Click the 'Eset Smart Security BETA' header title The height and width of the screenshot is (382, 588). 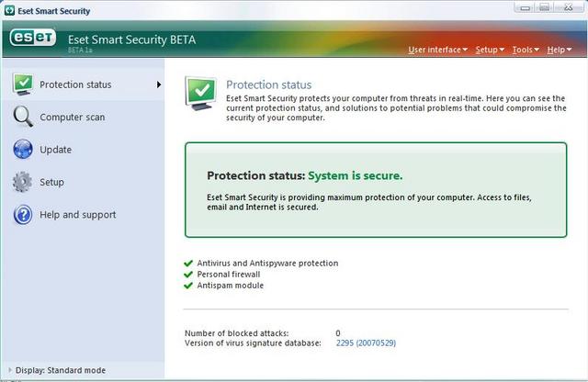coord(131,39)
